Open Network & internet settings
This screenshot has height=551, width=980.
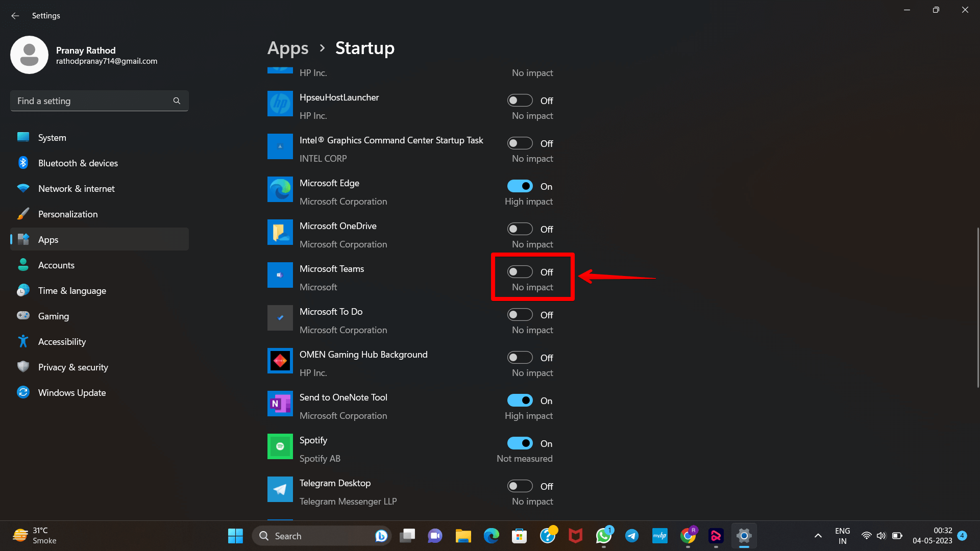[x=100, y=188]
